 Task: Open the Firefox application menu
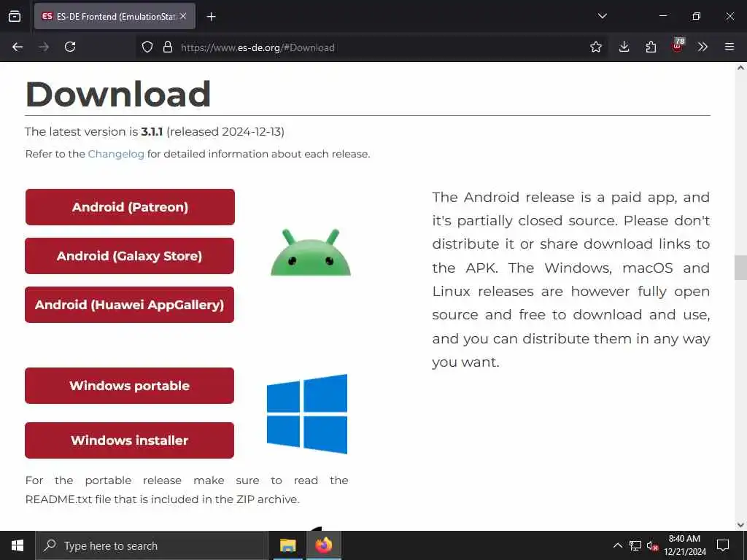(x=729, y=47)
